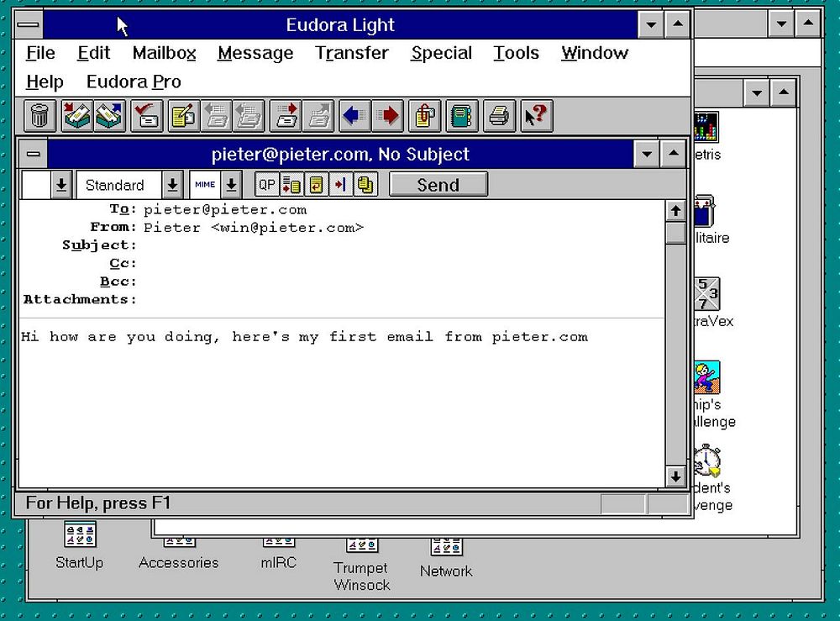Open the Eudora Pro menu
The width and height of the screenshot is (840, 621).
134,82
